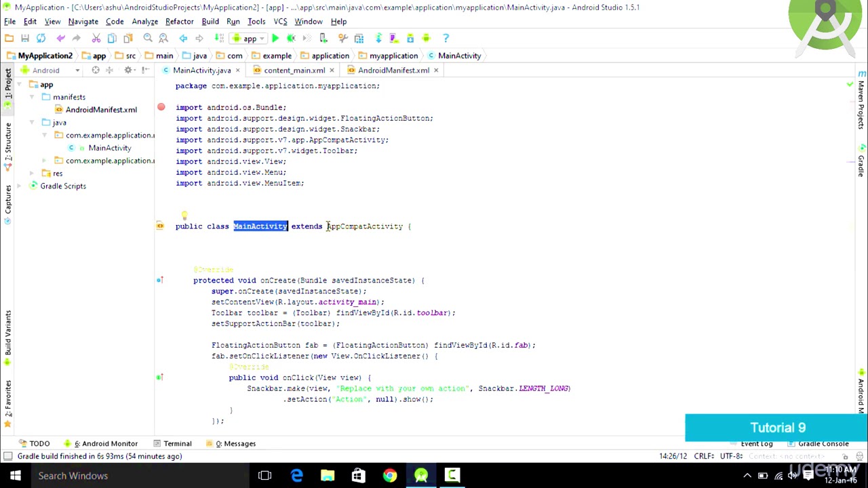Select MainActivity in project tree
Image resolution: width=868 pixels, height=488 pixels.
109,148
